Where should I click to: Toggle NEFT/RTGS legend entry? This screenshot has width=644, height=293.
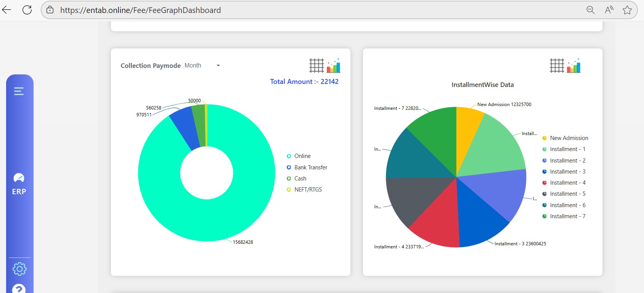[x=308, y=190]
